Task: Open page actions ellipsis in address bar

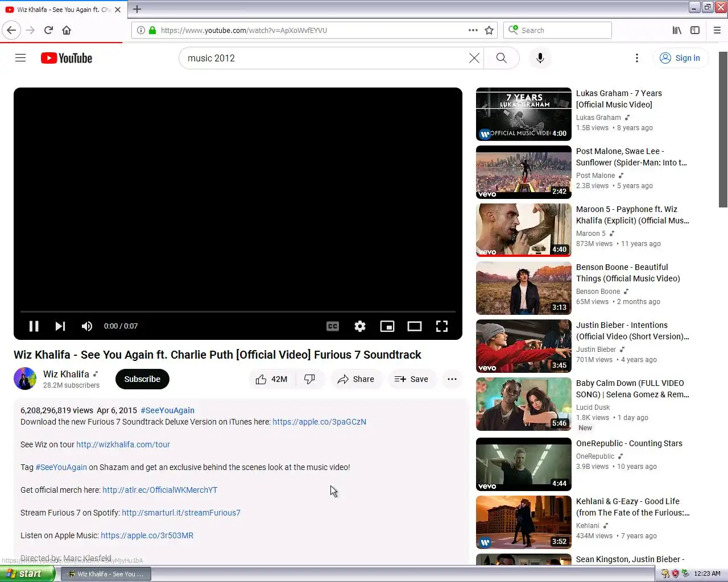Action: [x=473, y=30]
